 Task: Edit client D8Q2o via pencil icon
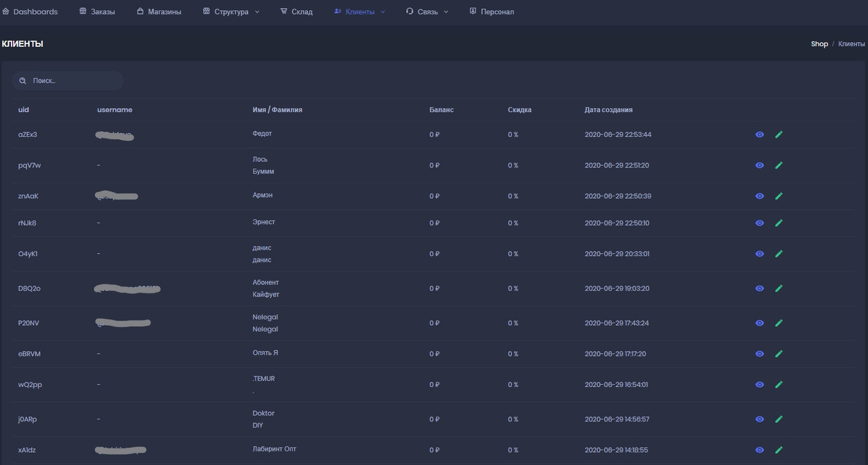pyautogui.click(x=778, y=289)
